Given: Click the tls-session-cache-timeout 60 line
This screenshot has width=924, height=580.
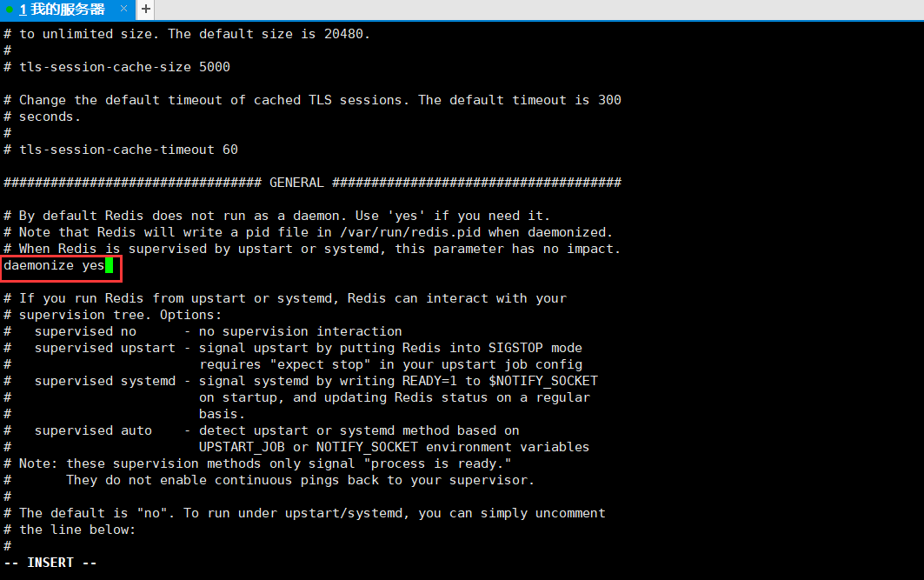Looking at the screenshot, I should 128,150.
